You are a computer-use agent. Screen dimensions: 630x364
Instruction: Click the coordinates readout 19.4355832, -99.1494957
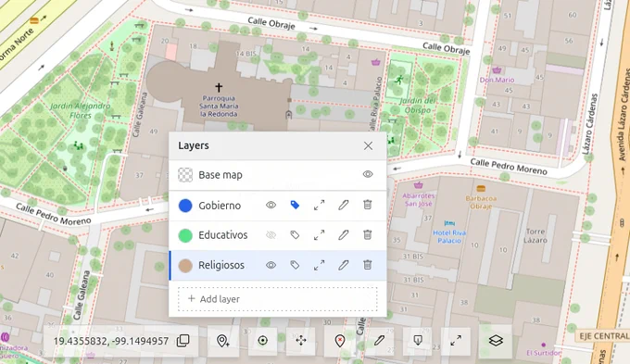111,341
